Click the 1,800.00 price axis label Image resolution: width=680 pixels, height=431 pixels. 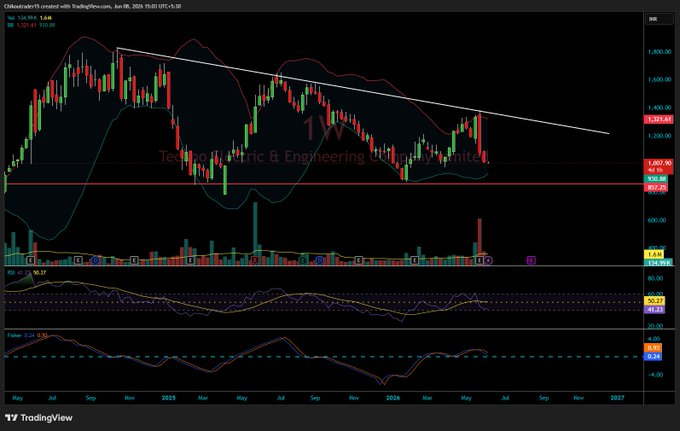click(x=659, y=52)
